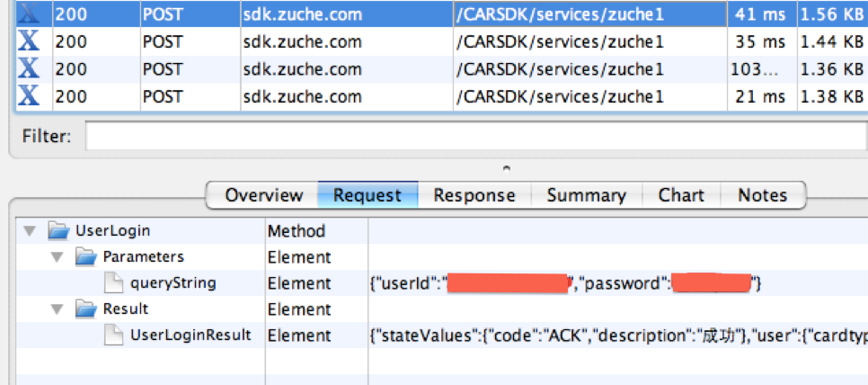Click the Result folder icon
The image size is (868, 385).
point(86,309)
